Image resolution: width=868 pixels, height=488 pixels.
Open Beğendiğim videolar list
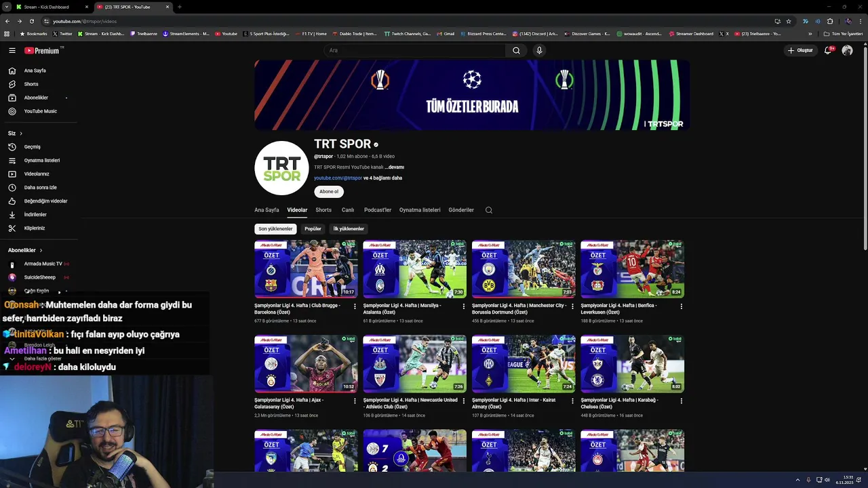point(45,201)
